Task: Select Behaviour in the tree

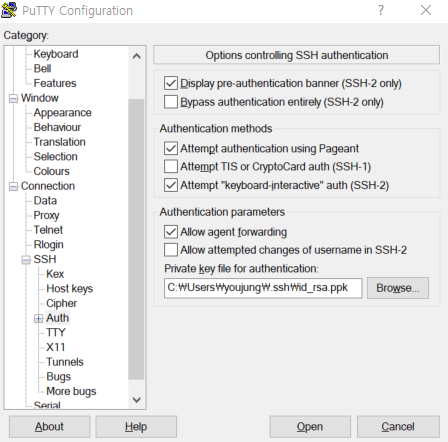Action: [x=57, y=127]
